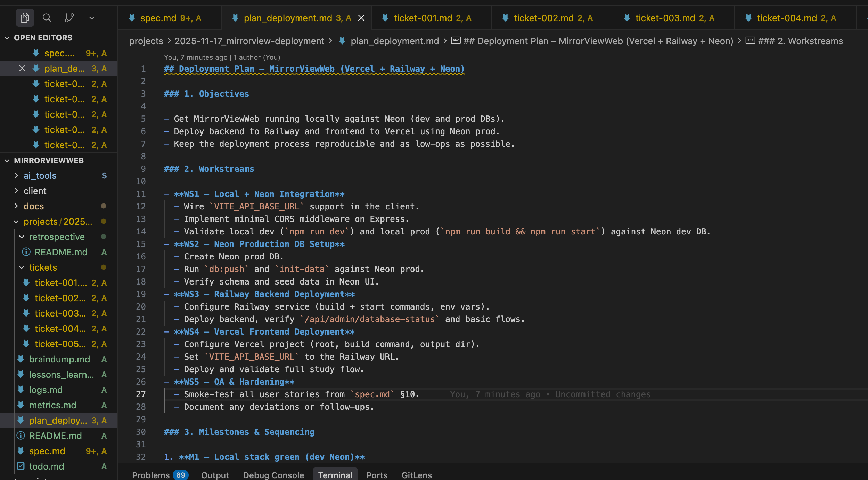
Task: Collapse the MIRRORVIEWWEB folder tree
Action: tap(7, 160)
